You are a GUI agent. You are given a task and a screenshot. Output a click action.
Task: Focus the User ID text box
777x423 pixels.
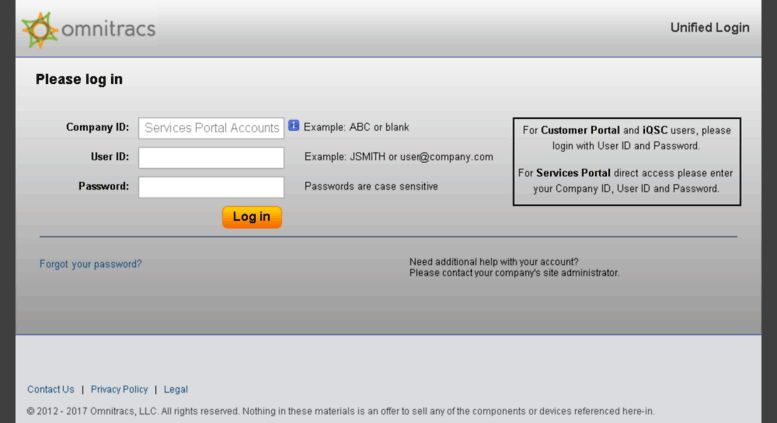(211, 157)
